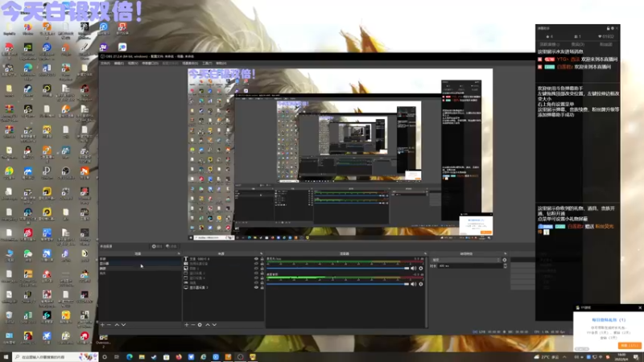The width and height of the screenshot is (644, 362).
Task: Open the Docks menu in OBS
Action: (150, 64)
